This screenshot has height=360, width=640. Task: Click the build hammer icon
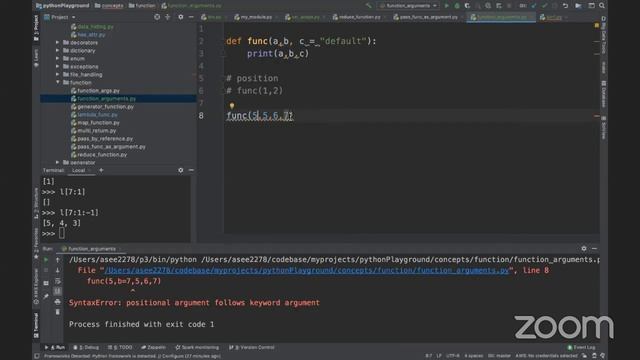pyautogui.click(x=369, y=6)
